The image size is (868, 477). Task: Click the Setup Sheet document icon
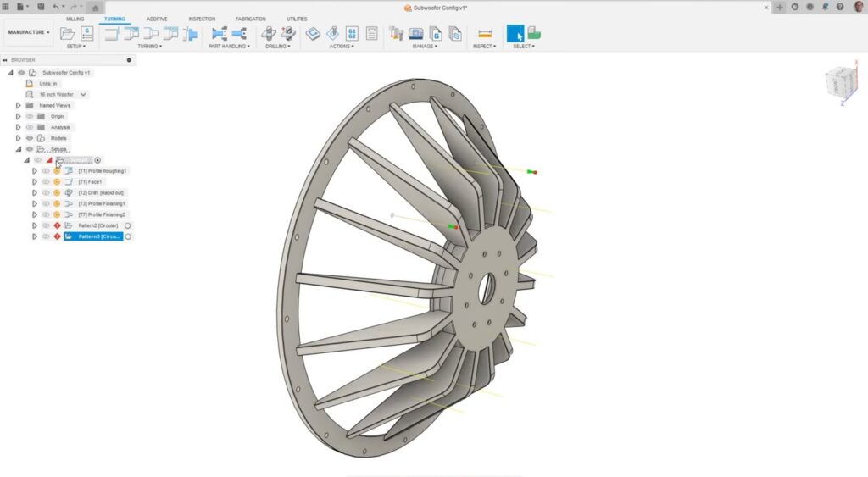point(371,34)
